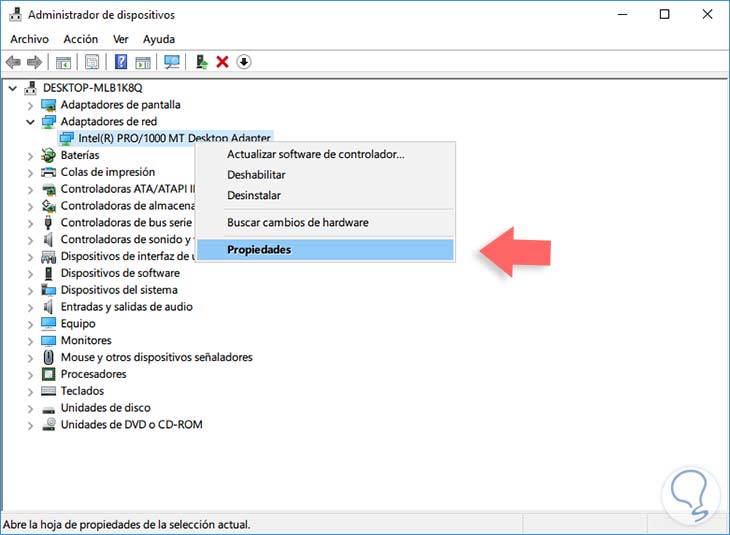Click the Mouse y otros dispositivos icon
The height and width of the screenshot is (535, 730).
pos(48,357)
